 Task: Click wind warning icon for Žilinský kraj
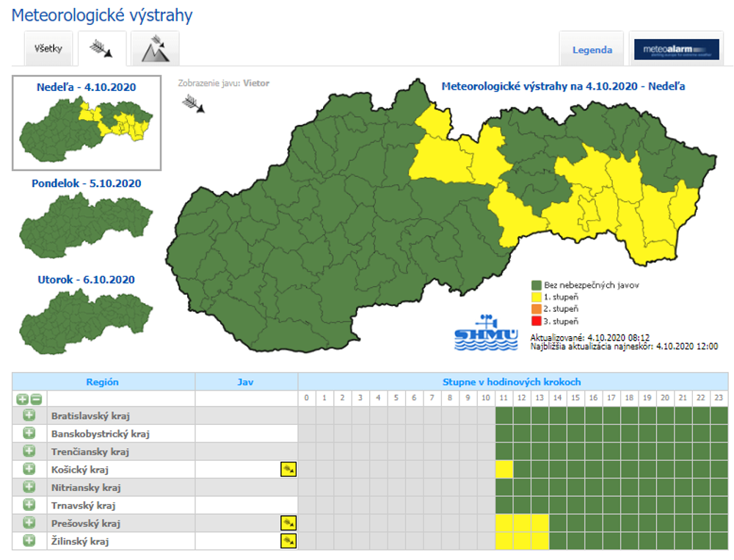(x=288, y=541)
